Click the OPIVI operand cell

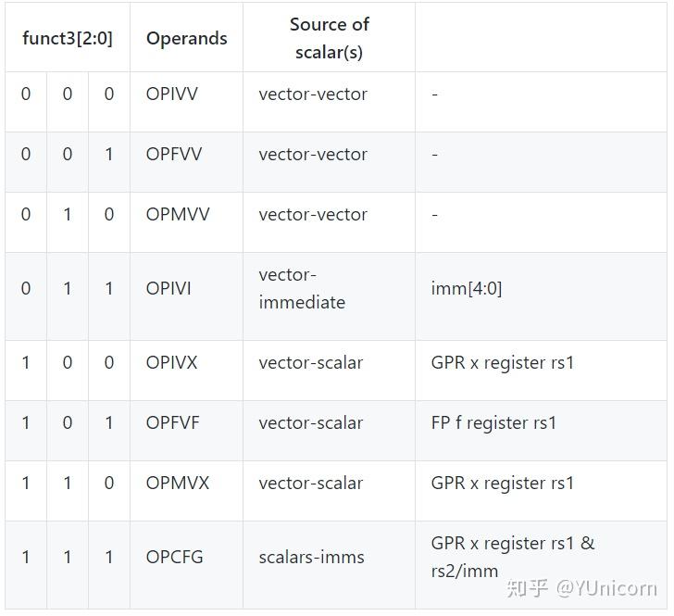168,289
